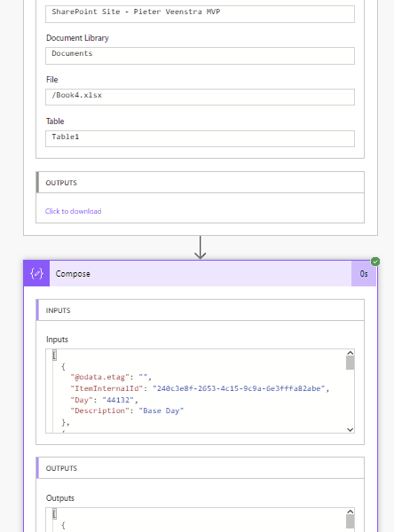Click the Inputs box scroll down arrow

[351, 429]
